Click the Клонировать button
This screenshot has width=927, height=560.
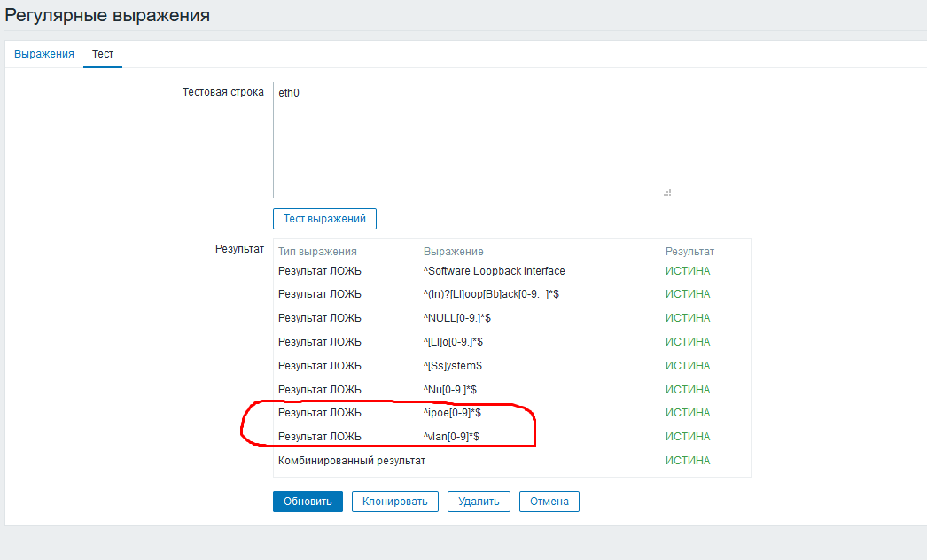point(394,501)
